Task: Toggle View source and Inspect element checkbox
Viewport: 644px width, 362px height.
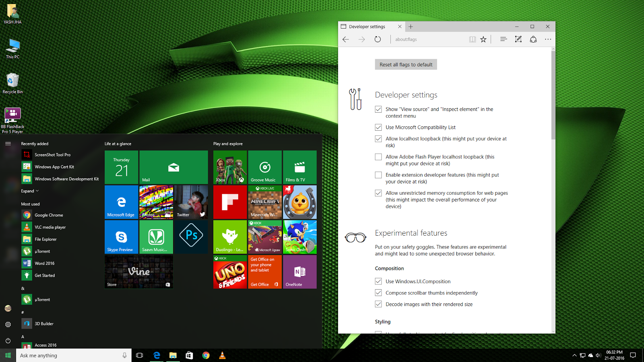Action: tap(378, 109)
